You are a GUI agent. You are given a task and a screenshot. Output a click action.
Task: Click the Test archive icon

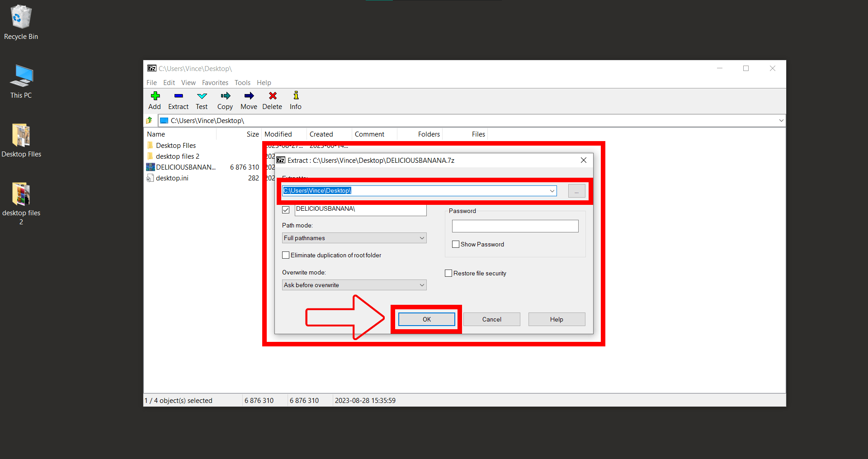click(x=202, y=100)
